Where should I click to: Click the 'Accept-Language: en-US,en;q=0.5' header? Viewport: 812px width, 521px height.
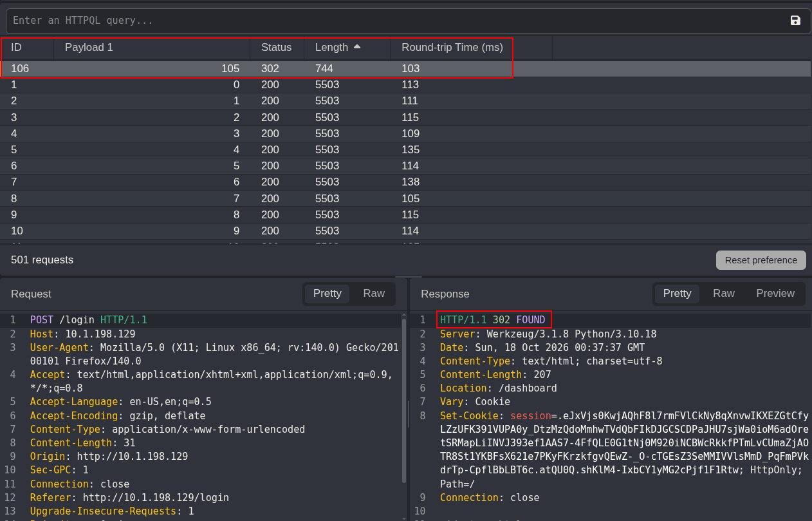click(x=121, y=402)
